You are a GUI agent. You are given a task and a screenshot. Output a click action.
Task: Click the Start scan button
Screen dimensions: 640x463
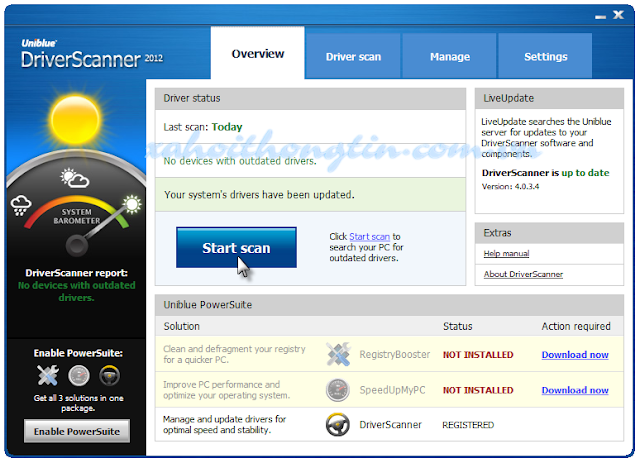236,247
